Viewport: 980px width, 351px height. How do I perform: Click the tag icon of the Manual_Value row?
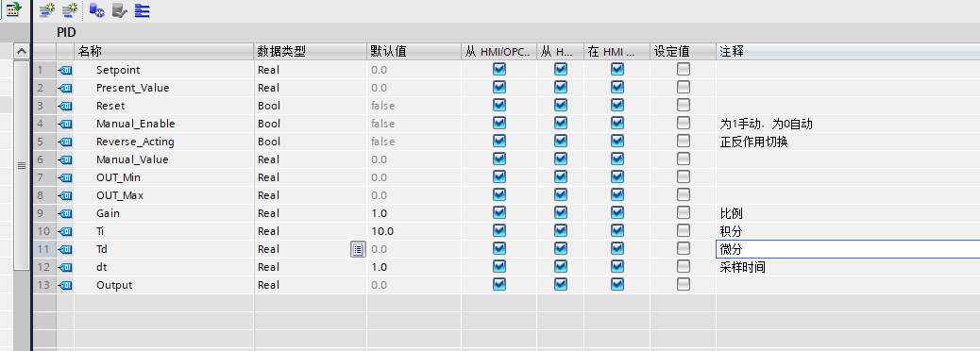65,159
